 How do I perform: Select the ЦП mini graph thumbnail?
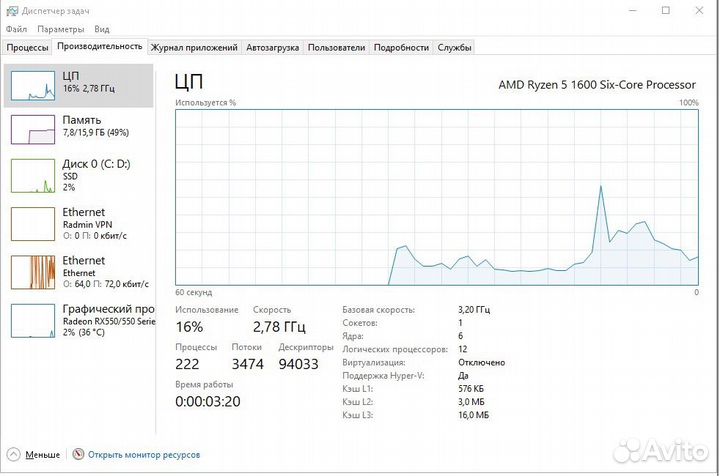tap(33, 85)
